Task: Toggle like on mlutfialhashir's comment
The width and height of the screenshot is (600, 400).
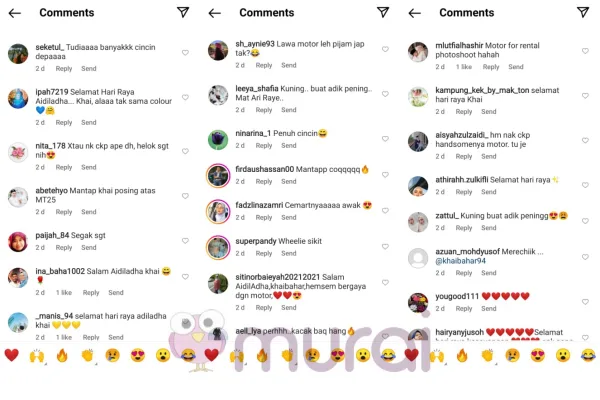Action: (x=585, y=51)
